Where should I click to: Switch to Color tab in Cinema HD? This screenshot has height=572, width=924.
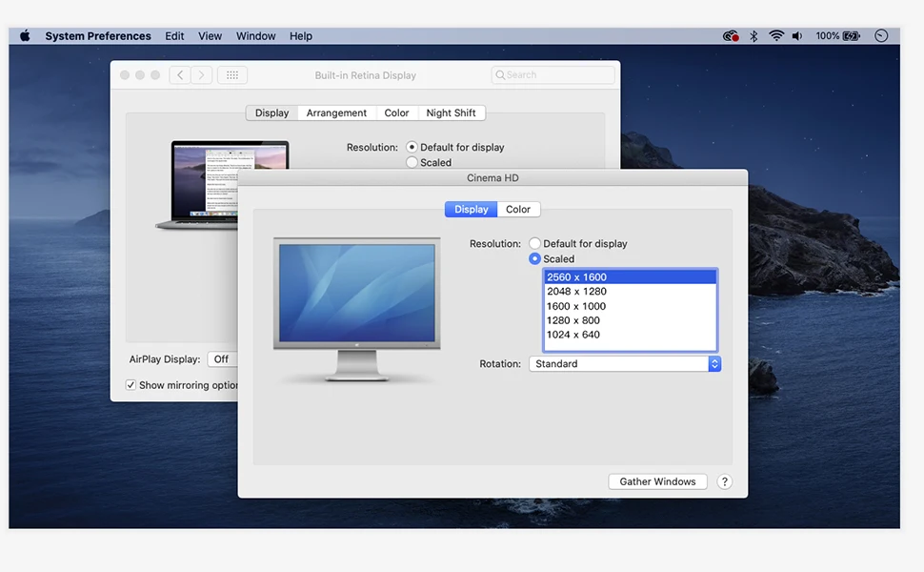click(x=518, y=210)
